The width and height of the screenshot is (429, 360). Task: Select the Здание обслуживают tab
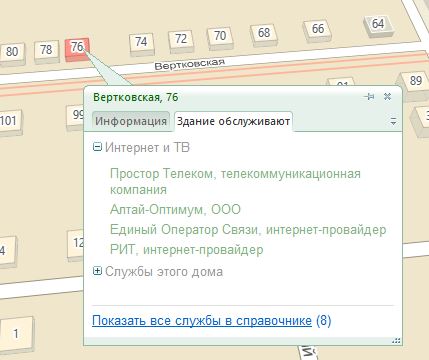coord(233,121)
